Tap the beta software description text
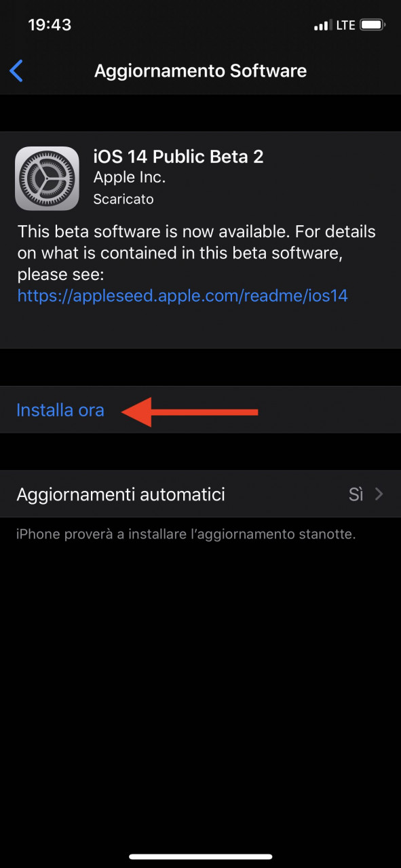Viewport: 401px width, 868px height. pyautogui.click(x=197, y=252)
